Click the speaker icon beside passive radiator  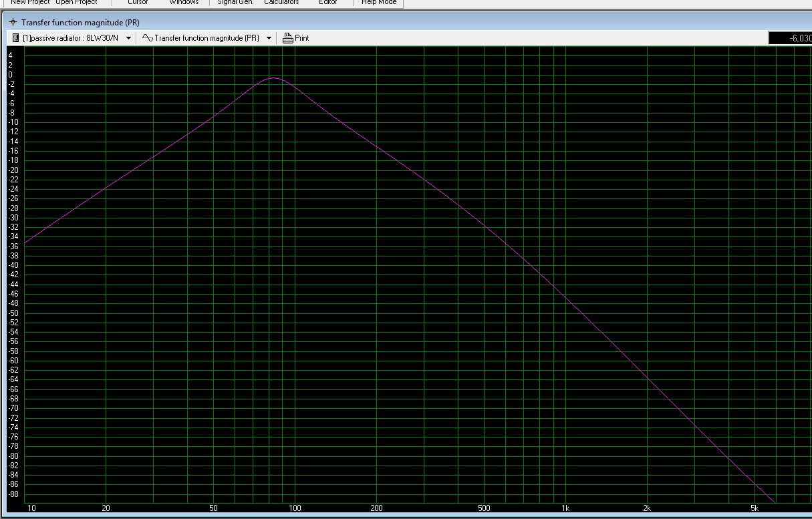pyautogui.click(x=16, y=38)
